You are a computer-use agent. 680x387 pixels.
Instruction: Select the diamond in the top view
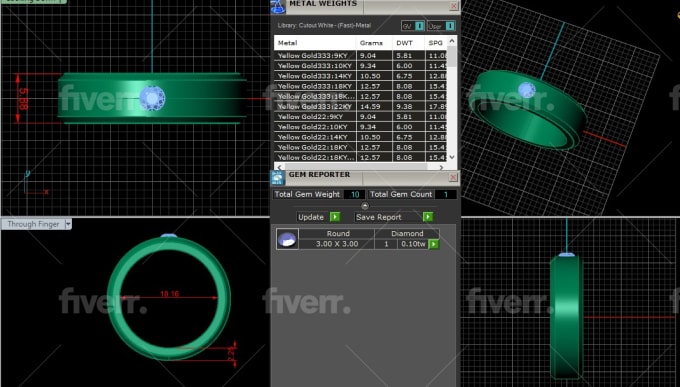[152, 98]
